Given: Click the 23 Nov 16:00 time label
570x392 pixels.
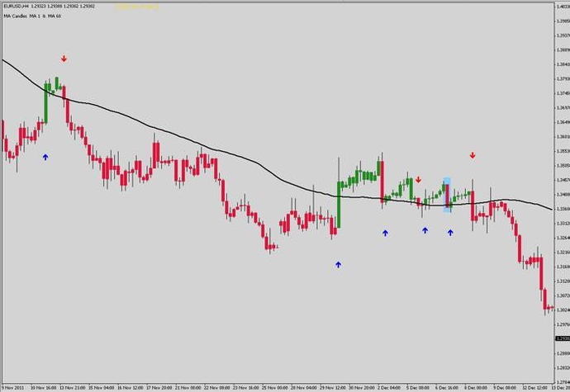Looking at the screenshot, I should 246,387.
